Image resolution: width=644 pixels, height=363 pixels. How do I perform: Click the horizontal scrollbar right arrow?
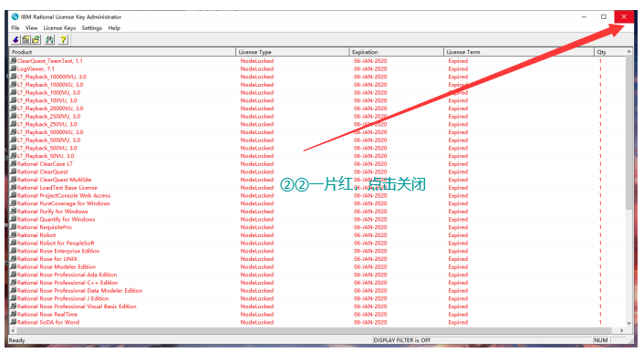pos(621,330)
